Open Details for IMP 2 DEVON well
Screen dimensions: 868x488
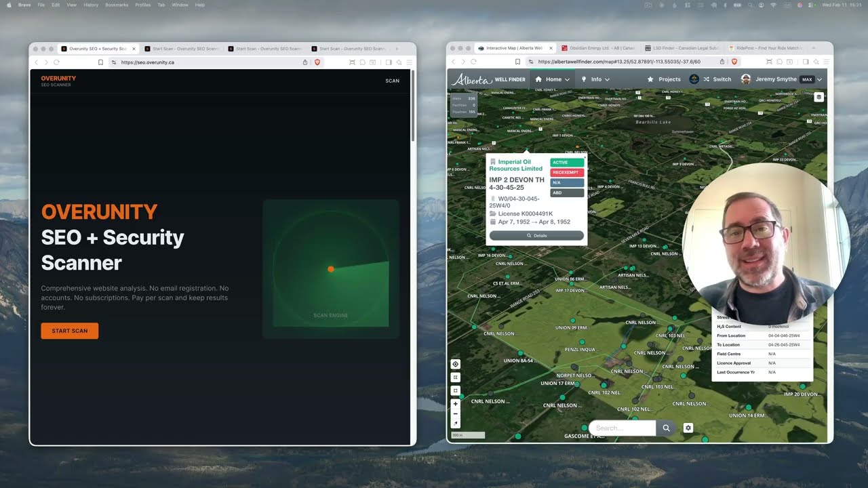(536, 235)
